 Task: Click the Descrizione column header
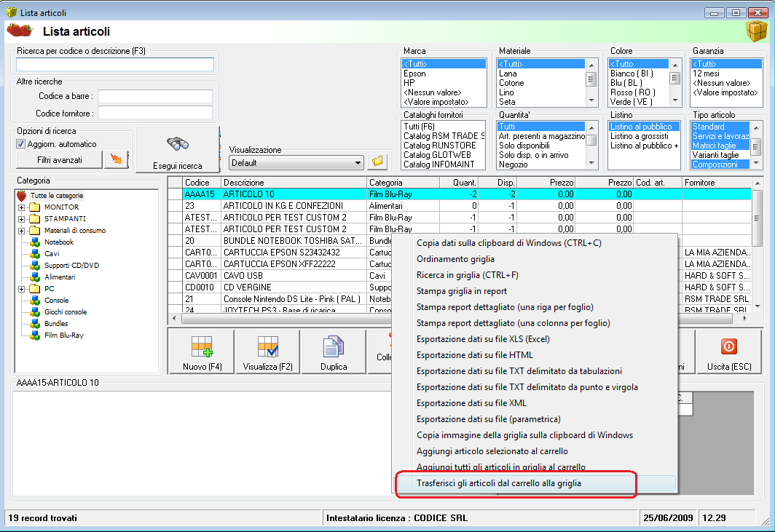(294, 182)
